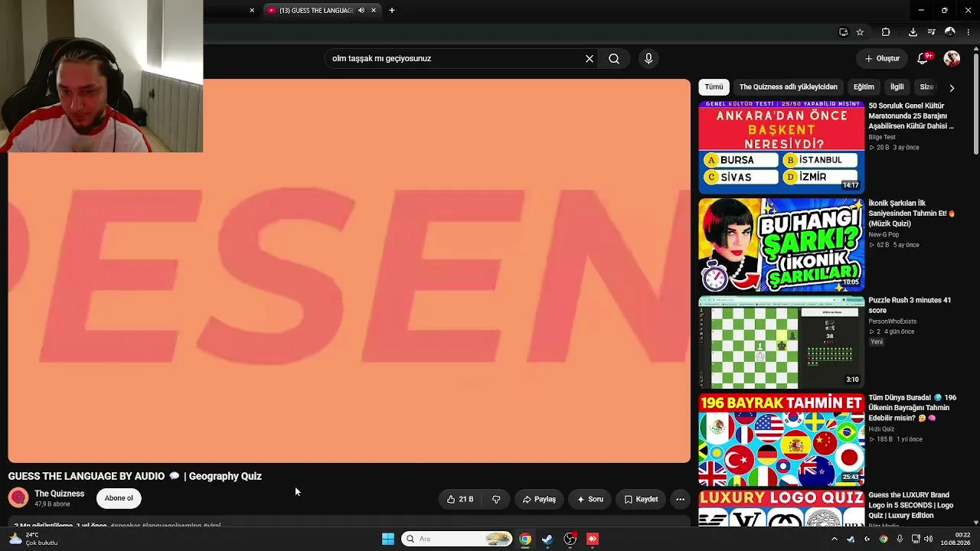Open chess Puzzle Rush video thumbnail
The height and width of the screenshot is (551, 980).
click(782, 342)
